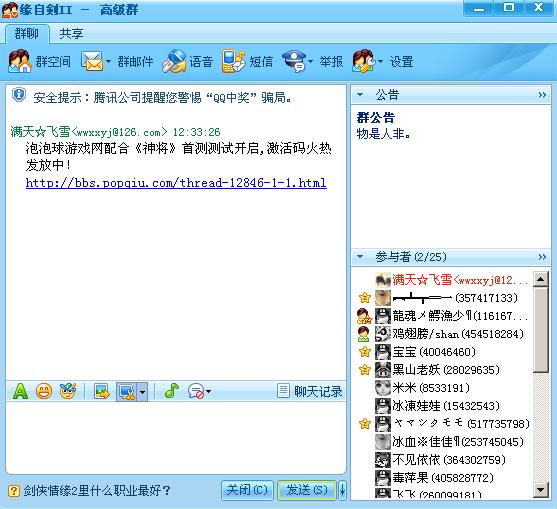The width and height of the screenshot is (557, 509).
Task: Click star icon beside member 517735798
Action: (x=365, y=423)
